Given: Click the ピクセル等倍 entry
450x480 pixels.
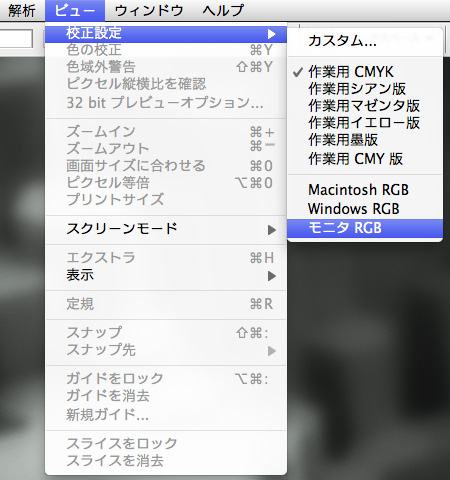Looking at the screenshot, I should click(166, 183).
